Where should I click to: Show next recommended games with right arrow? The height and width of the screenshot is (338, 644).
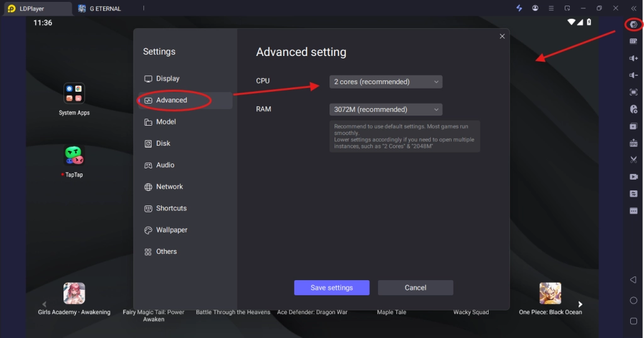click(580, 304)
